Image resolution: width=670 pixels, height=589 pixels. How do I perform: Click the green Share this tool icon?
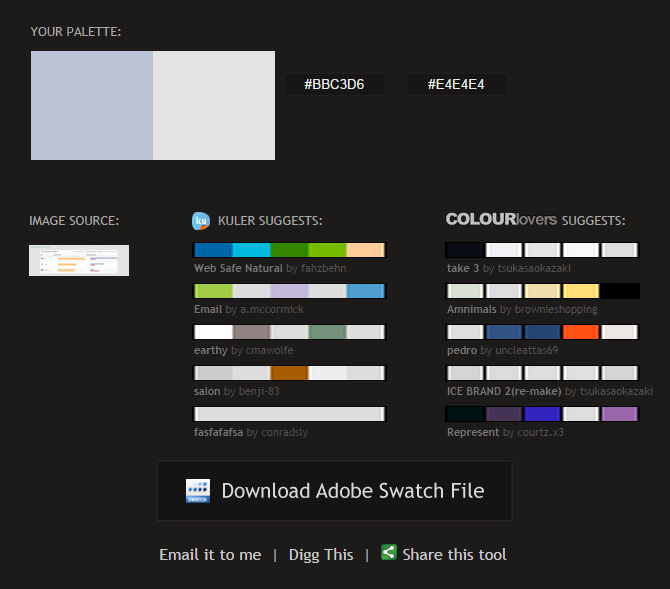(x=389, y=552)
